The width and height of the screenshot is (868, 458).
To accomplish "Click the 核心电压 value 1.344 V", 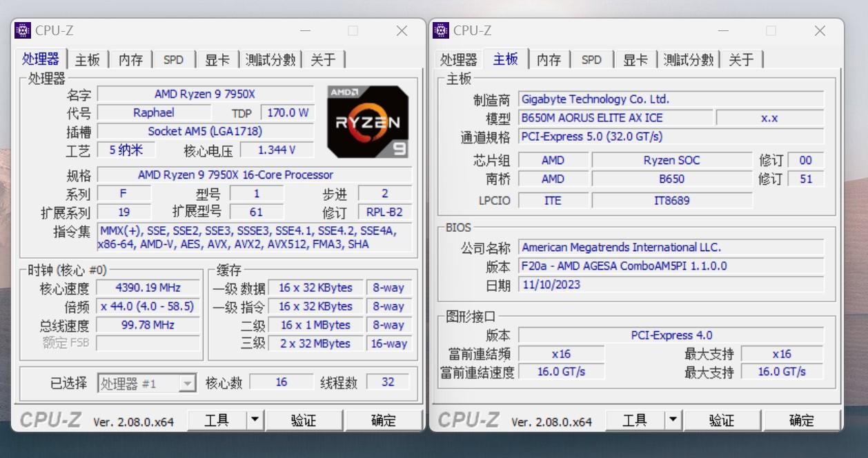I will [x=277, y=150].
